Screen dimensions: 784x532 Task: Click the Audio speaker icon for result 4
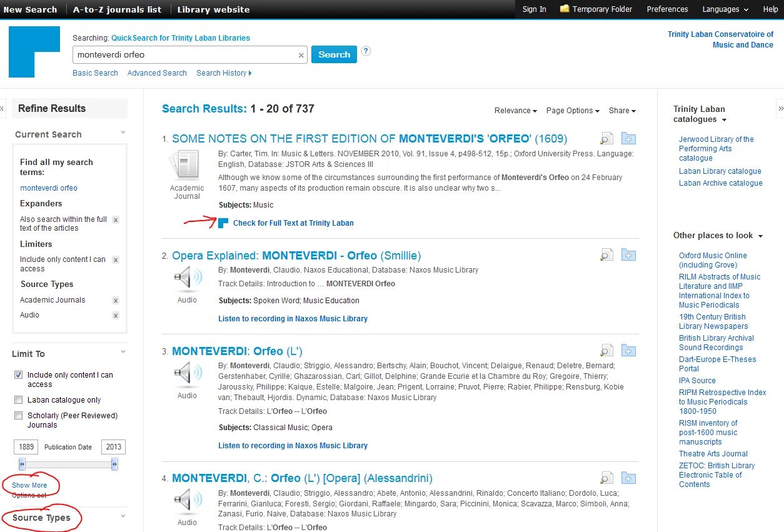[x=188, y=501]
